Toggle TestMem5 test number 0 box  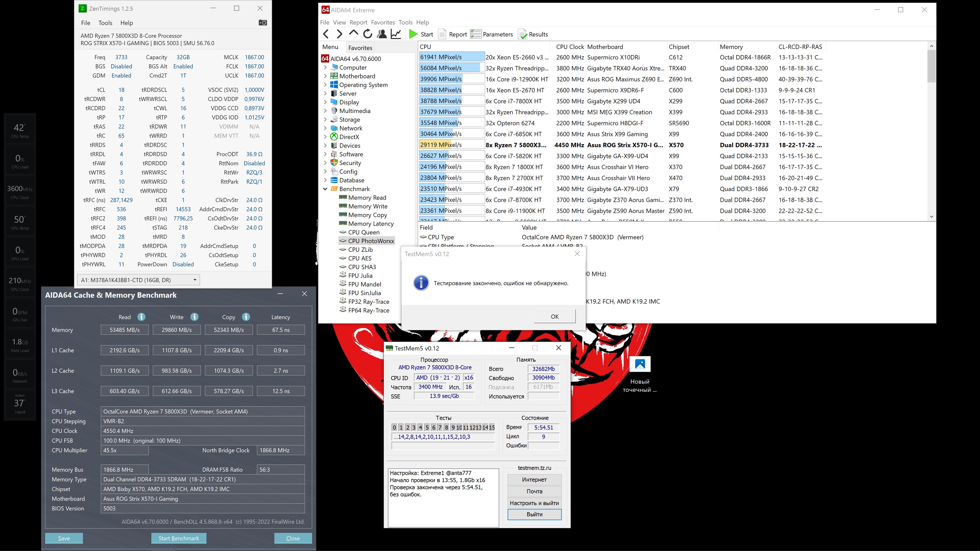coord(395,428)
